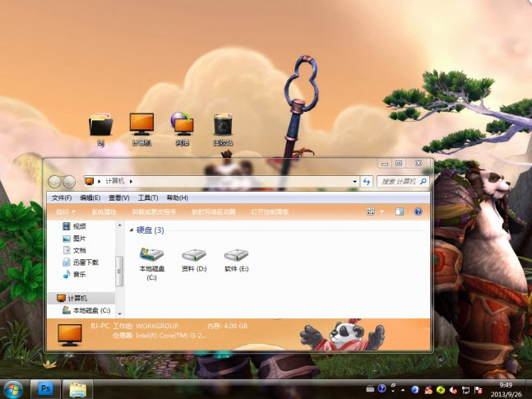Open address bar history dropdown
This screenshot has height=399, width=532.
[354, 181]
